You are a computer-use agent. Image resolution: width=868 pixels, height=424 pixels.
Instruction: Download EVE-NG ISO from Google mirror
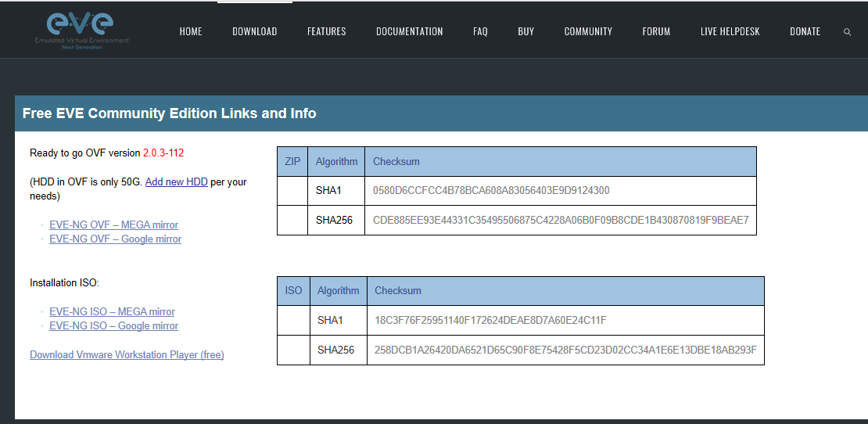[113, 326]
